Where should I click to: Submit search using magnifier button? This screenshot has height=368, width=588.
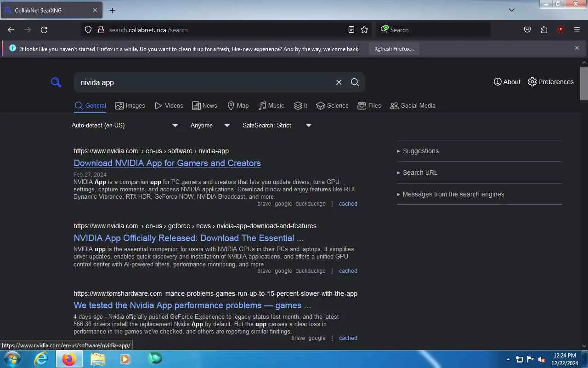[355, 82]
